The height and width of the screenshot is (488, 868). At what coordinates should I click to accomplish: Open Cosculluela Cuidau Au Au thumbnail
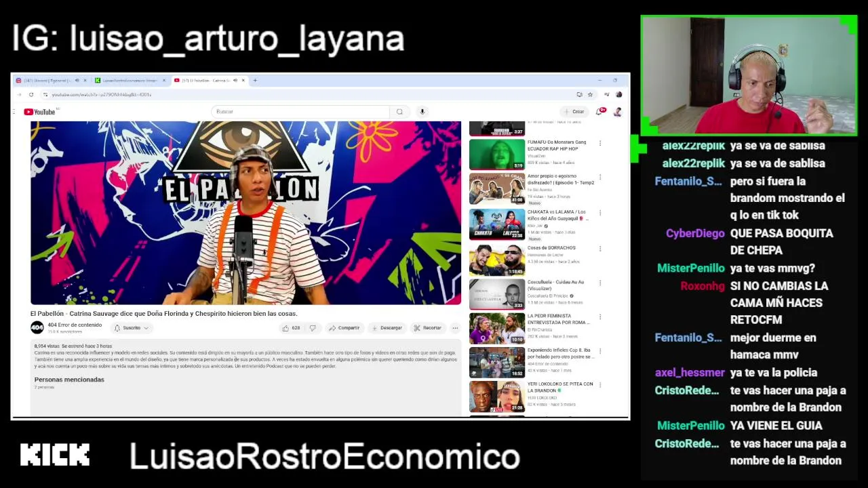click(497, 294)
